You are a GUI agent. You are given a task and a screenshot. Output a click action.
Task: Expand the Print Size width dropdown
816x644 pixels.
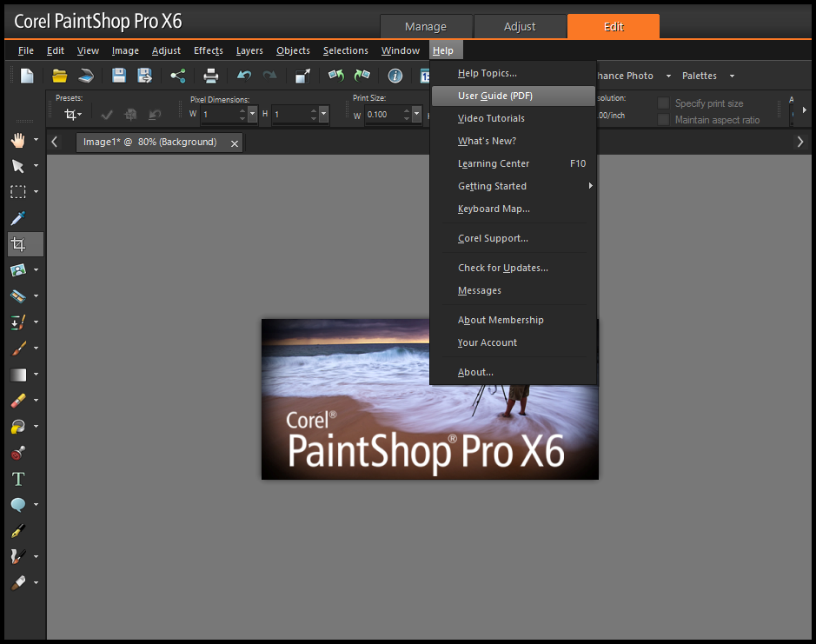pos(416,114)
